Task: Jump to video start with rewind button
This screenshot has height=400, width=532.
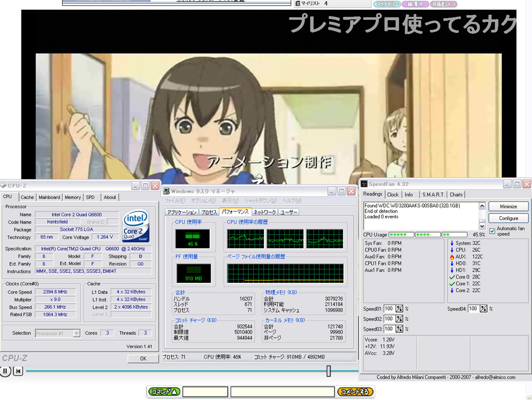Action: 18,371
